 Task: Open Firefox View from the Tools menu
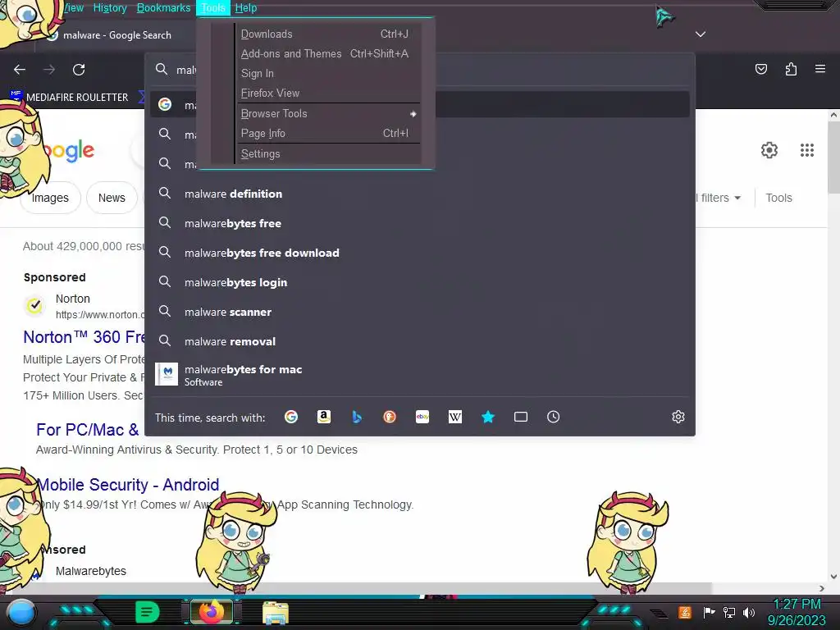click(327, 94)
